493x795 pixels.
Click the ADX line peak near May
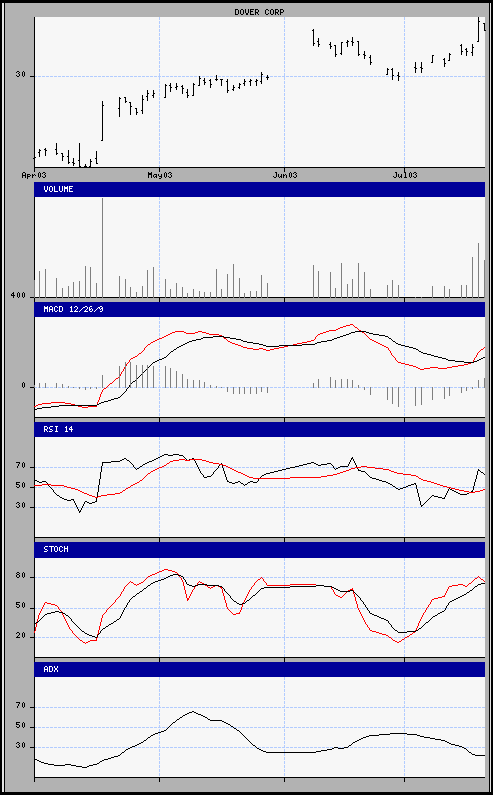point(192,711)
